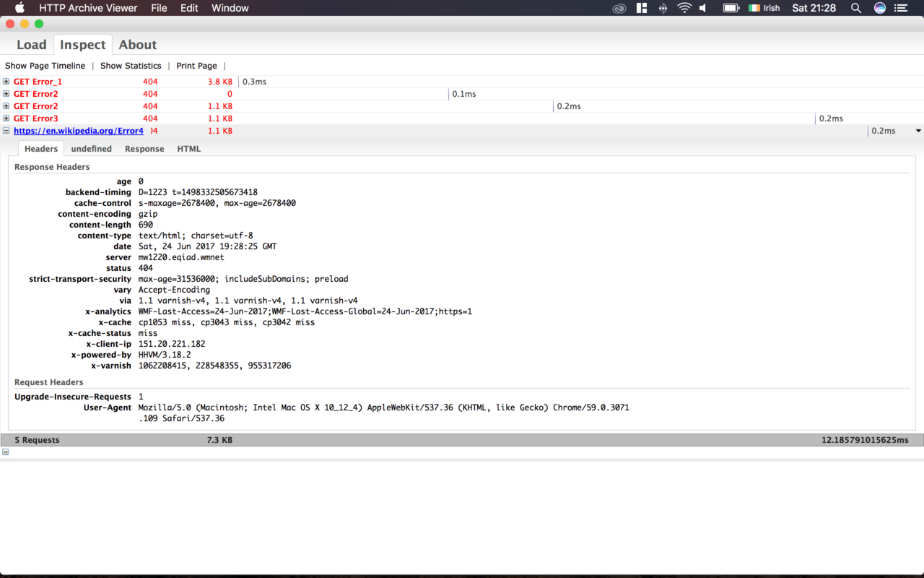Click the date value Sat, 24 Jun 2017
The height and width of the screenshot is (578, 924).
coord(208,246)
